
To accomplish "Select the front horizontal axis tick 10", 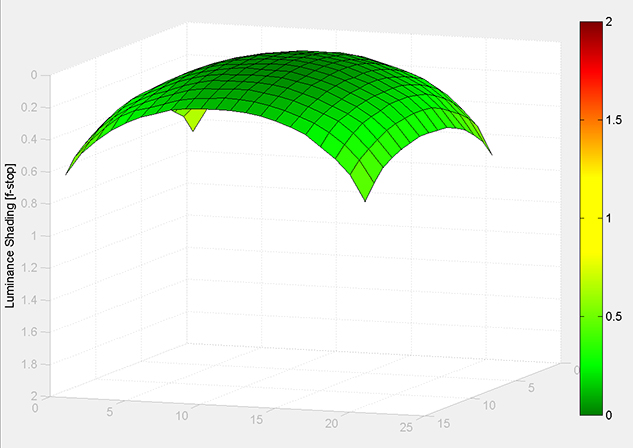I will tap(182, 415).
